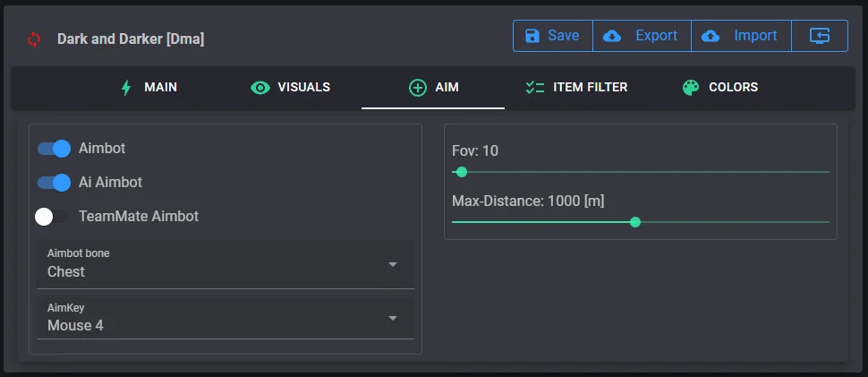Open the AimKey dropdown showing Mouse 4
Screen dimensions: 868x377
(224, 318)
